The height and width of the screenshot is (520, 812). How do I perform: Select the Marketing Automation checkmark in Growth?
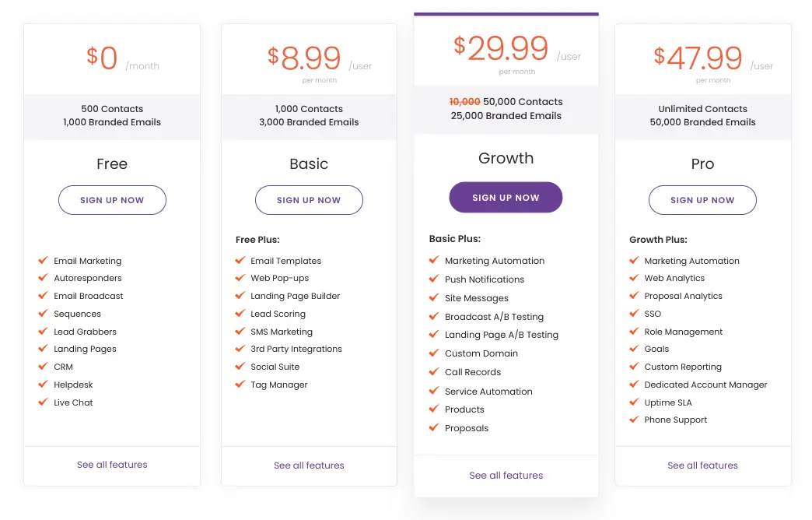(434, 261)
